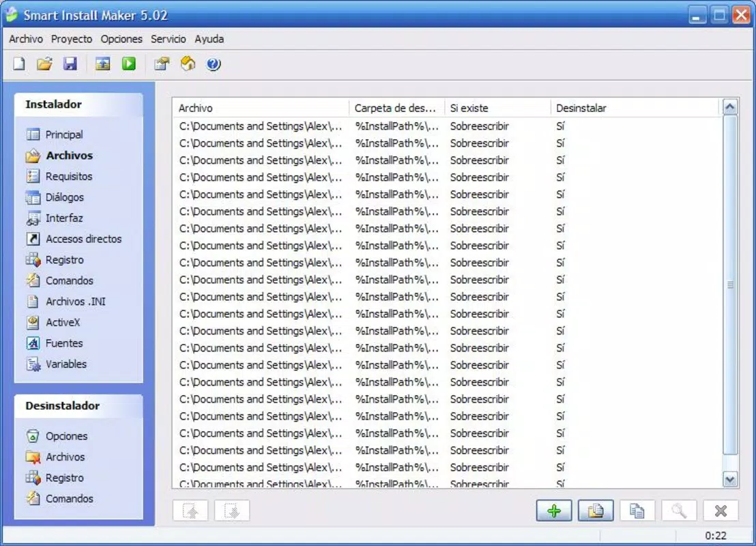
Task: Open Registro under Desinstalador panel
Action: pos(55,478)
